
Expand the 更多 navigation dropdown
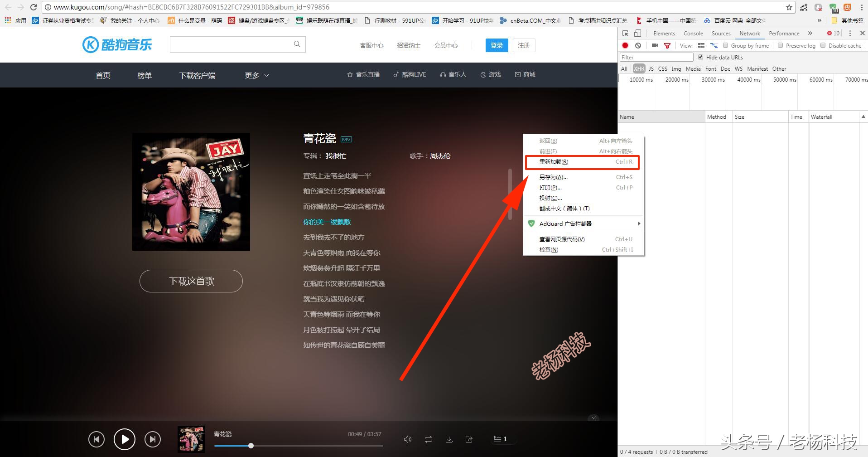257,75
